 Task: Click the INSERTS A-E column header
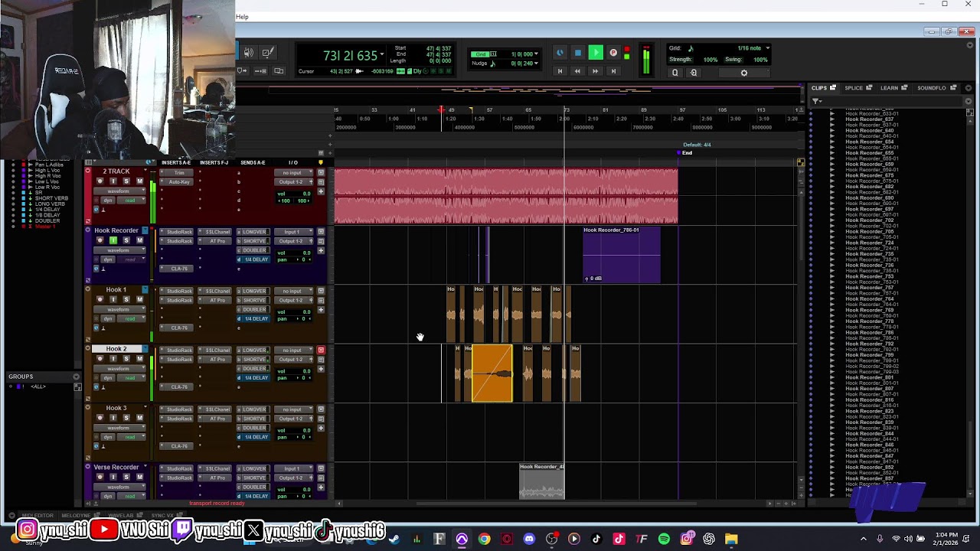tap(176, 162)
